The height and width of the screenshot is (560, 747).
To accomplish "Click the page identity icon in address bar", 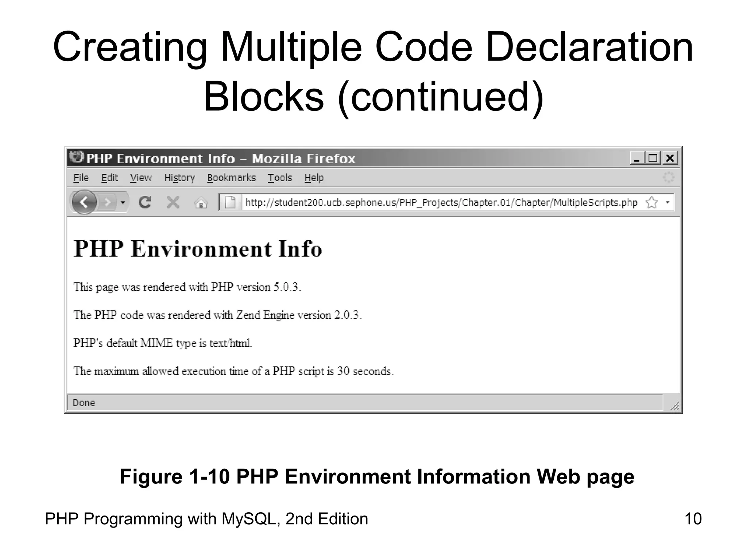I will tap(230, 202).
